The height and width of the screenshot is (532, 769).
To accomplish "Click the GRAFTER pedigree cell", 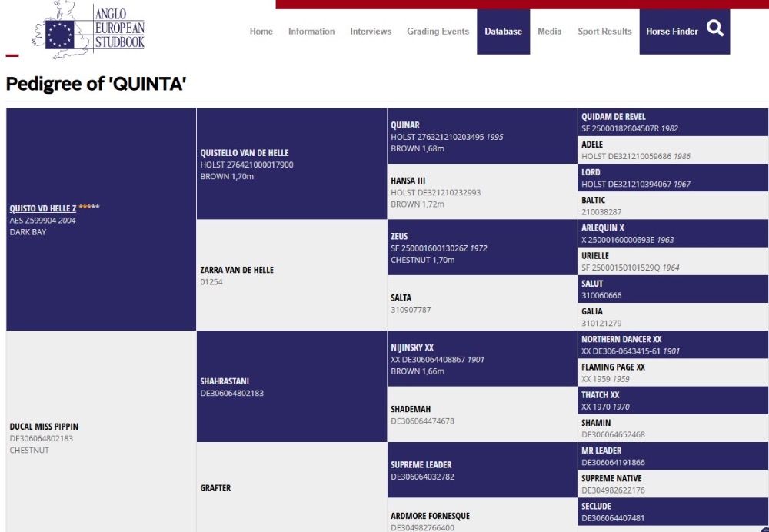I will [291, 487].
